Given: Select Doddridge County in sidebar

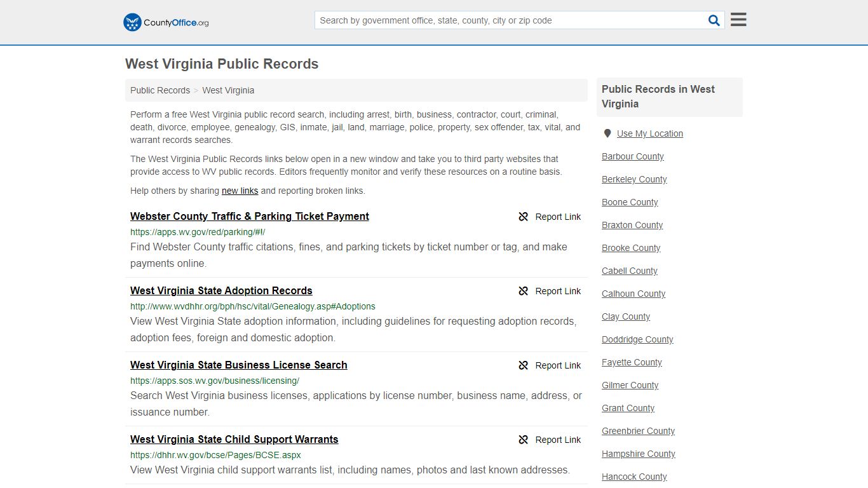Looking at the screenshot, I should point(637,339).
